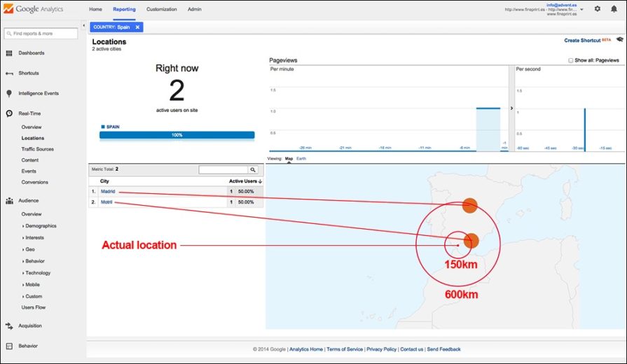The image size is (627, 364).
Task: Open the Real-Time Conversions report
Action: (35, 182)
